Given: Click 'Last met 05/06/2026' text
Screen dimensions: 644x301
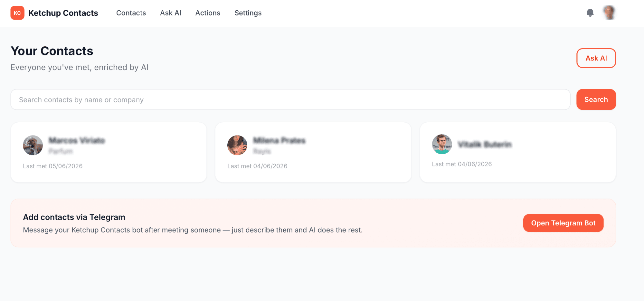Looking at the screenshot, I should point(53,166).
